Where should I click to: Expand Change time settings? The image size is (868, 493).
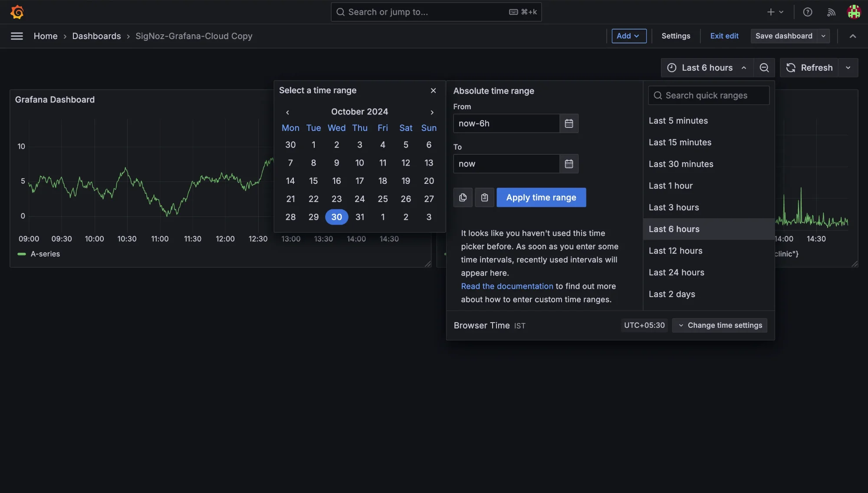(x=720, y=325)
